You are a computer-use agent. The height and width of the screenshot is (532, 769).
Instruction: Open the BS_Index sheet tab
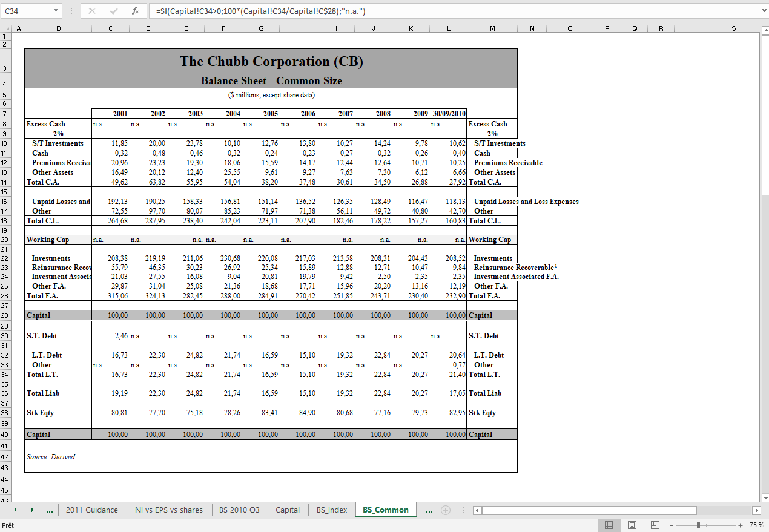pyautogui.click(x=332, y=510)
